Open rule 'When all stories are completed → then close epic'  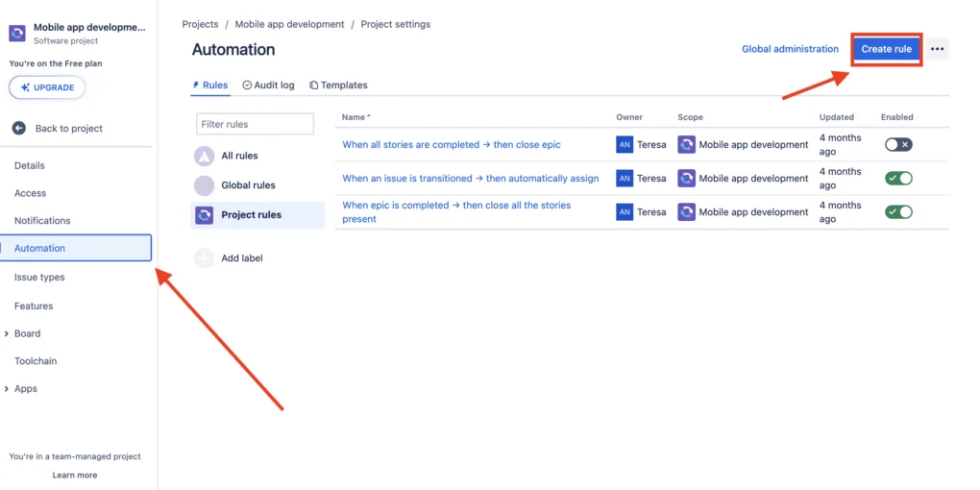pos(452,144)
